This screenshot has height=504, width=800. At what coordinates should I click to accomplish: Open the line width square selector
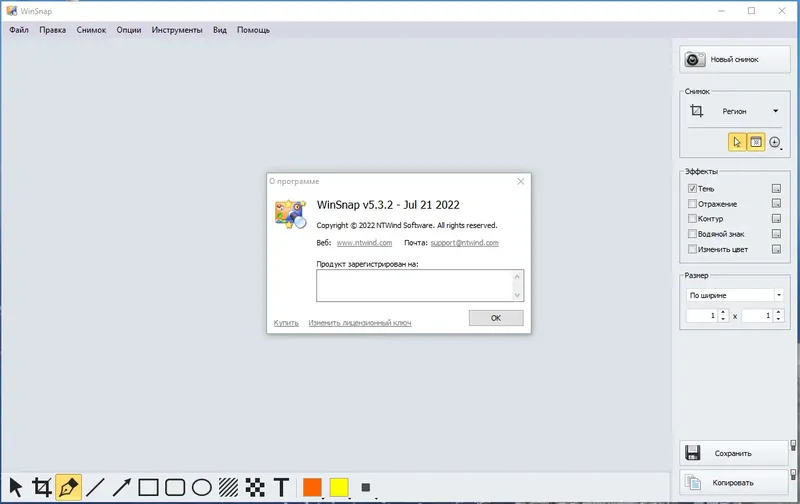pyautogui.click(x=366, y=487)
